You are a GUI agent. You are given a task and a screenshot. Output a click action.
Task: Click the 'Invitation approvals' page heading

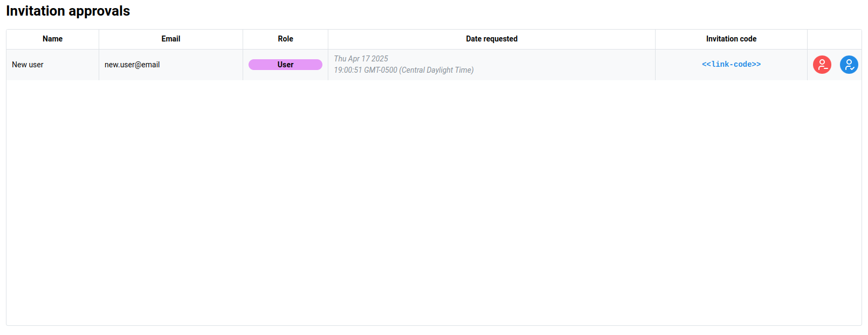(x=68, y=11)
